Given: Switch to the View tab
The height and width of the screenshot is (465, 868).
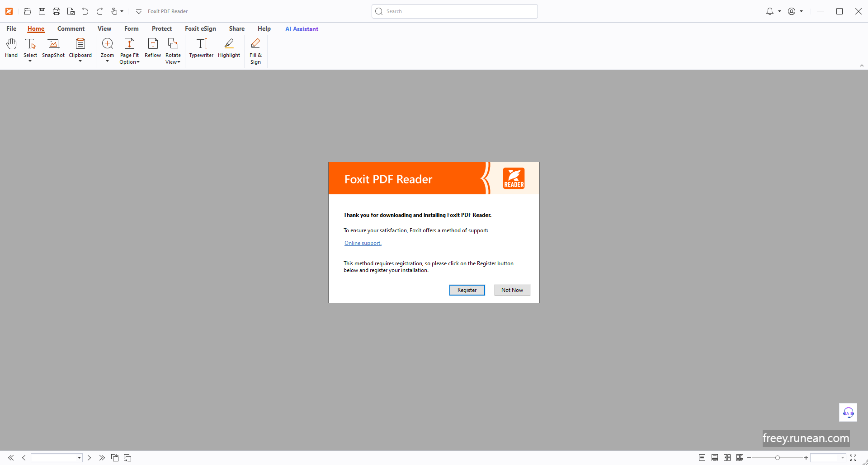Looking at the screenshot, I should (104, 28).
